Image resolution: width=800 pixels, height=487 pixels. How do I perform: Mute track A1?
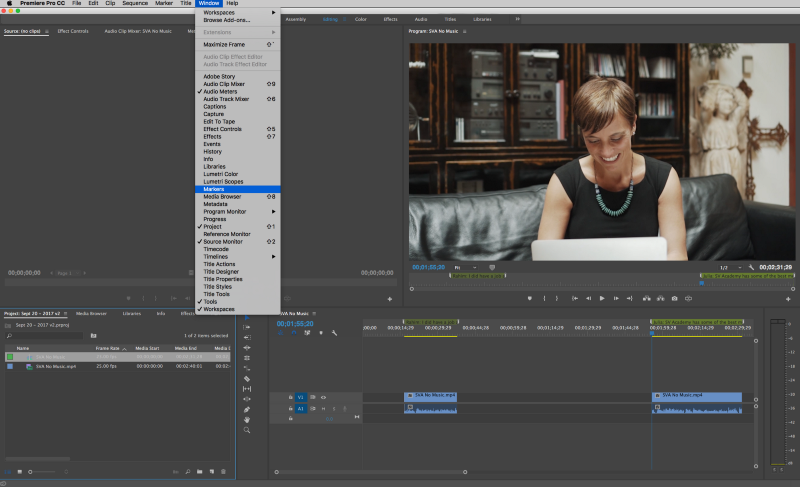(323, 408)
